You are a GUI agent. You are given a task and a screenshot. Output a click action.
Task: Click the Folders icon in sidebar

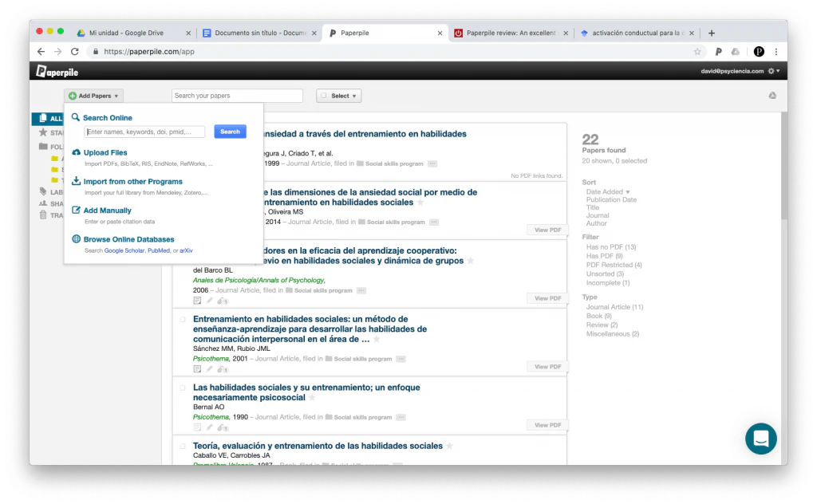[x=43, y=147]
